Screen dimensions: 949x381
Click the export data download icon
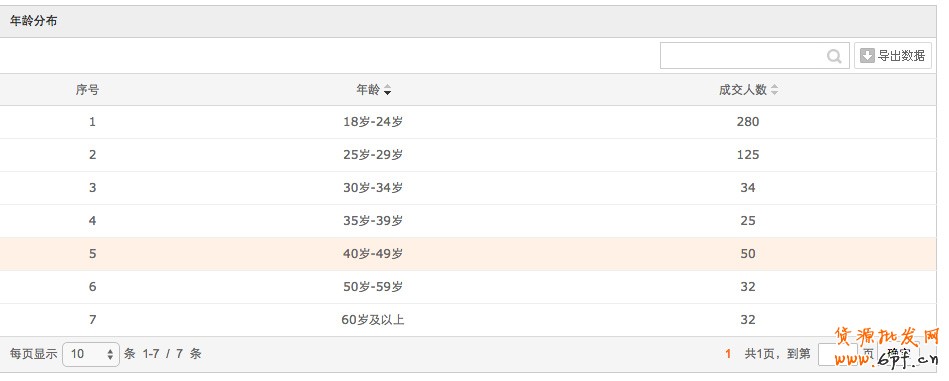point(867,56)
